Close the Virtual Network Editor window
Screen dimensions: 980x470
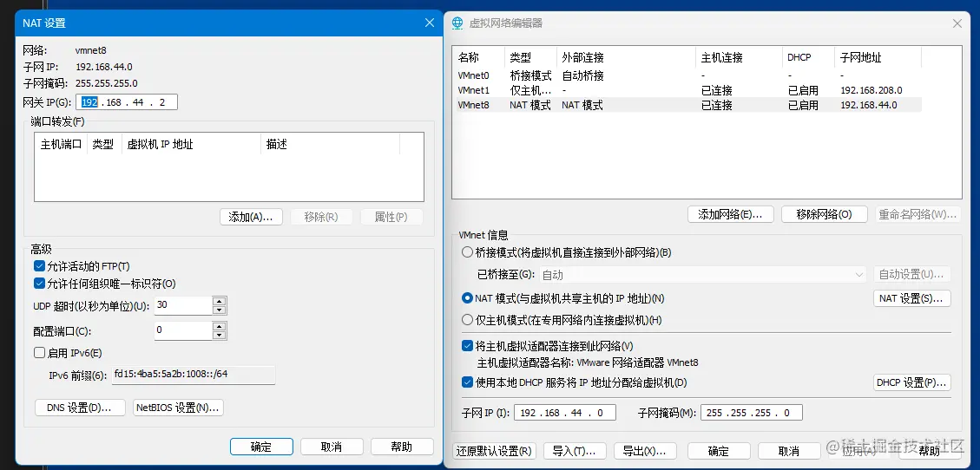(x=957, y=23)
